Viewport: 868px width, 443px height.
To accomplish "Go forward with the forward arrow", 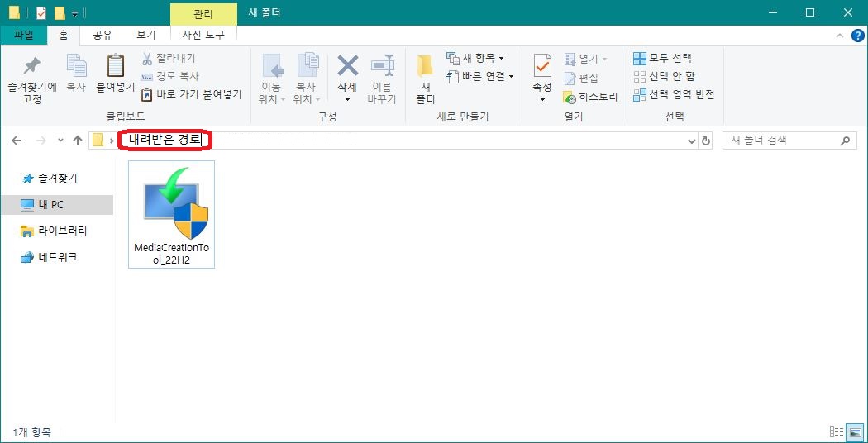I will click(x=41, y=141).
